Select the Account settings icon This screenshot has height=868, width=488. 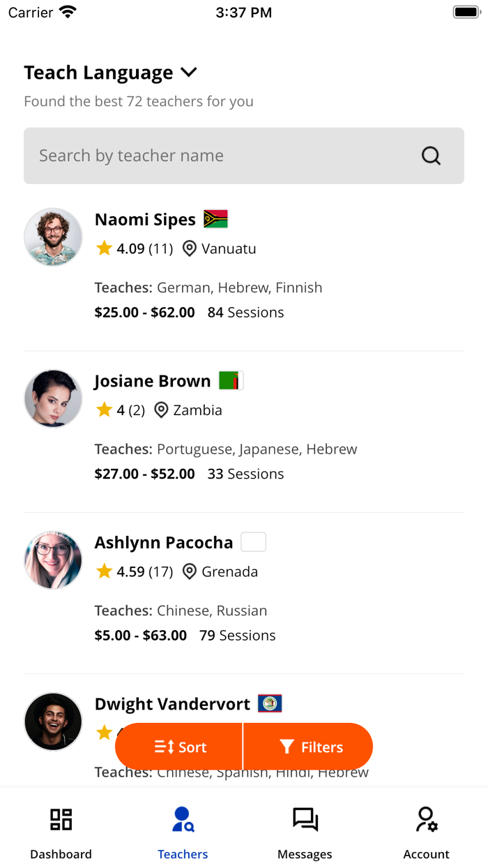(426, 819)
